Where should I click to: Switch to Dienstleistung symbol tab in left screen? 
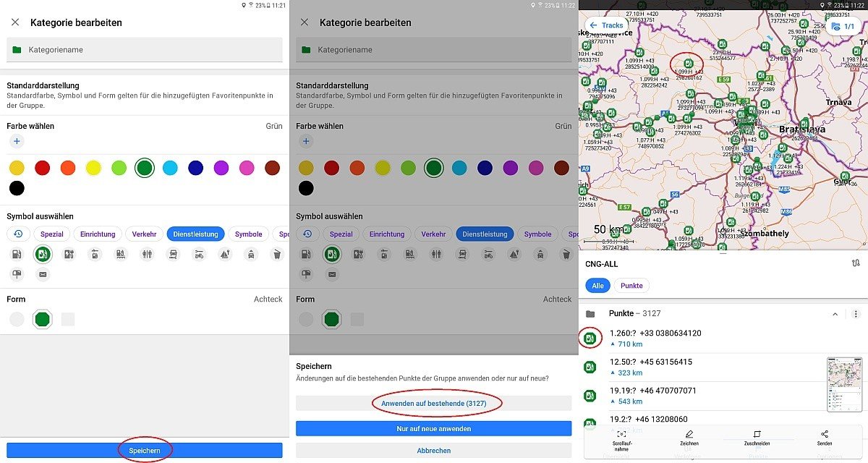pyautogui.click(x=197, y=234)
